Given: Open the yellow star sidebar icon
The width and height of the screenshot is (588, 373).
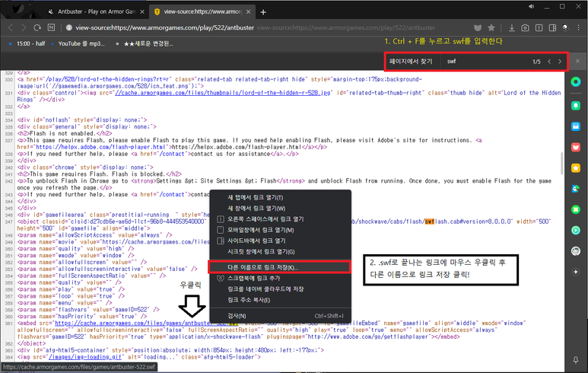Looking at the screenshot, I should [576, 167].
